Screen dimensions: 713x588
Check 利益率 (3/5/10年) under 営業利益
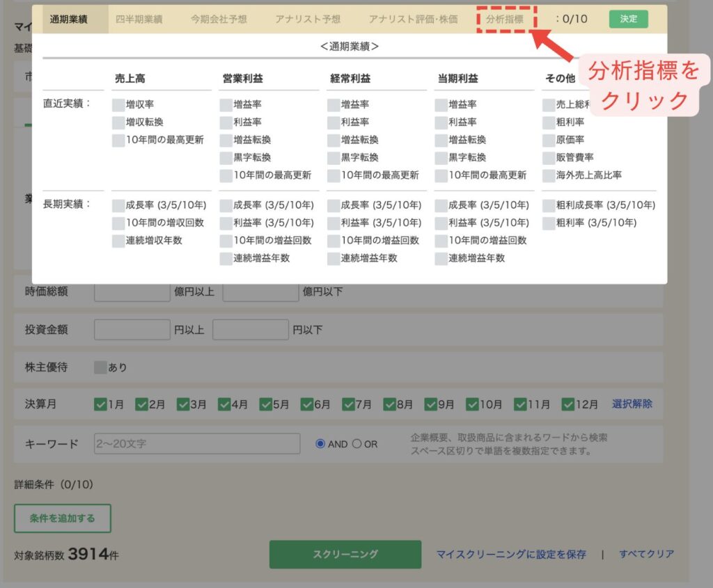(x=226, y=223)
